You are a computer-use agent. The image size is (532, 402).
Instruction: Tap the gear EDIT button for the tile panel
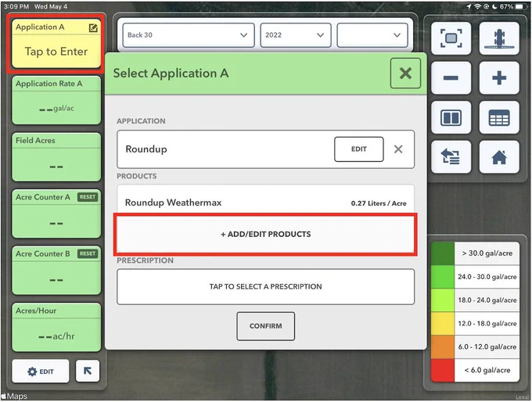click(x=41, y=371)
